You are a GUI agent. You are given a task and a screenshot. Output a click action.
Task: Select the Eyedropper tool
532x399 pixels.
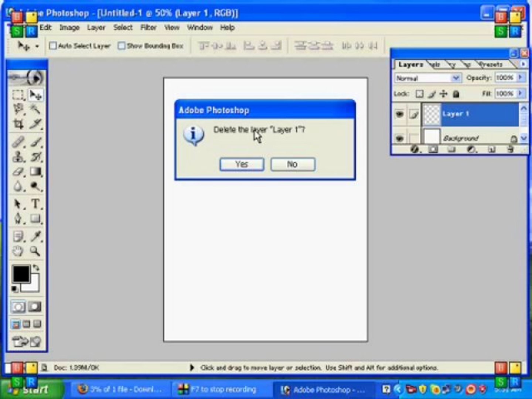tap(35, 236)
